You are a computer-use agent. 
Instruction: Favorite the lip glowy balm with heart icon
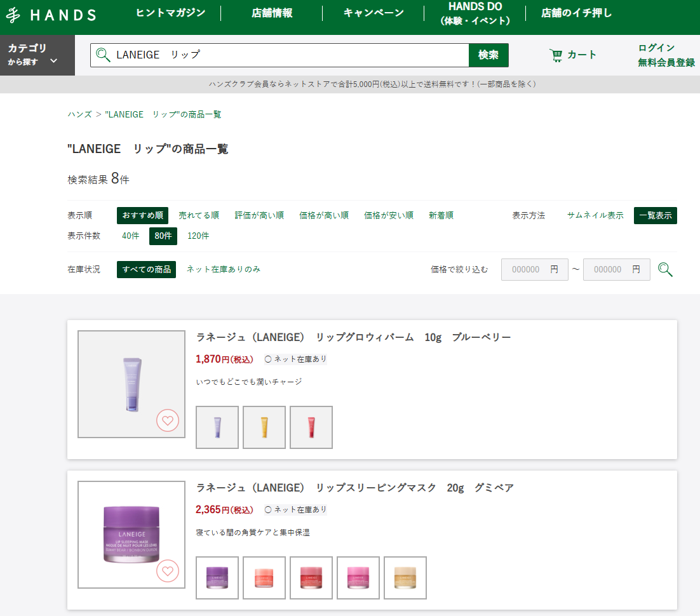pyautogui.click(x=168, y=420)
